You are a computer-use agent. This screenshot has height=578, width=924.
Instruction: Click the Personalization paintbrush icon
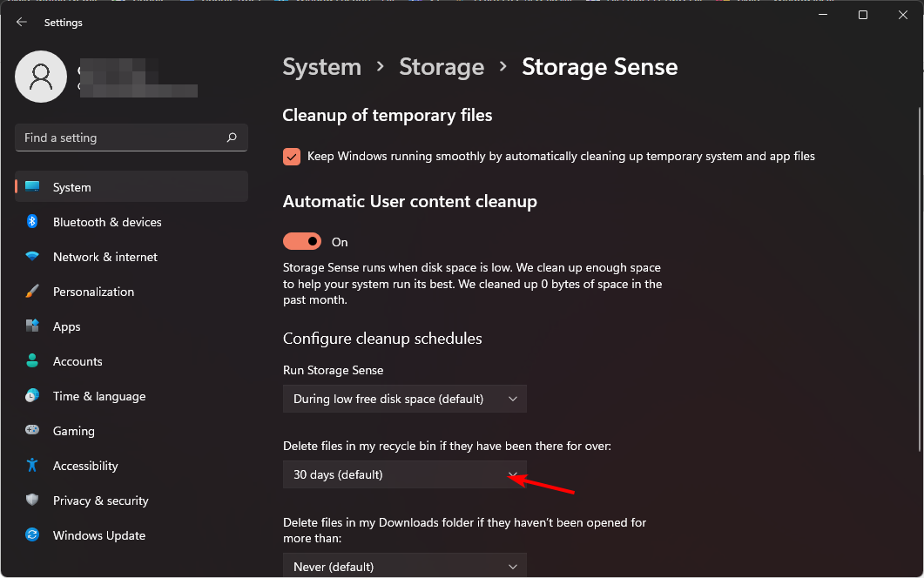tap(32, 292)
